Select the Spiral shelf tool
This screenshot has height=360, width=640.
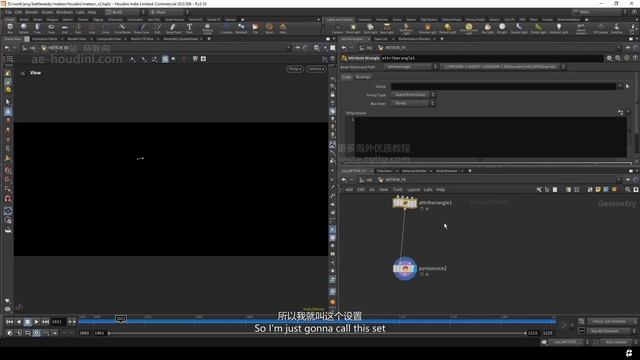[x=269, y=28]
